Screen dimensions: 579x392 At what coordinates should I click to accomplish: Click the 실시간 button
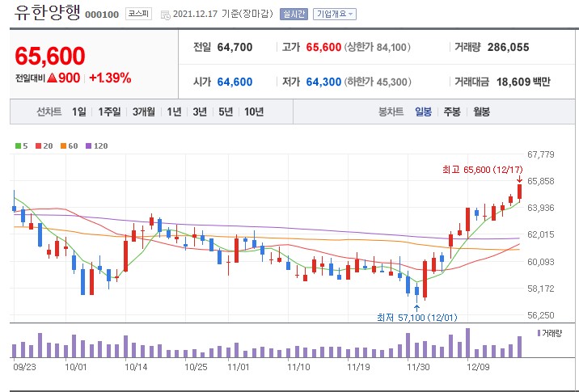click(294, 15)
